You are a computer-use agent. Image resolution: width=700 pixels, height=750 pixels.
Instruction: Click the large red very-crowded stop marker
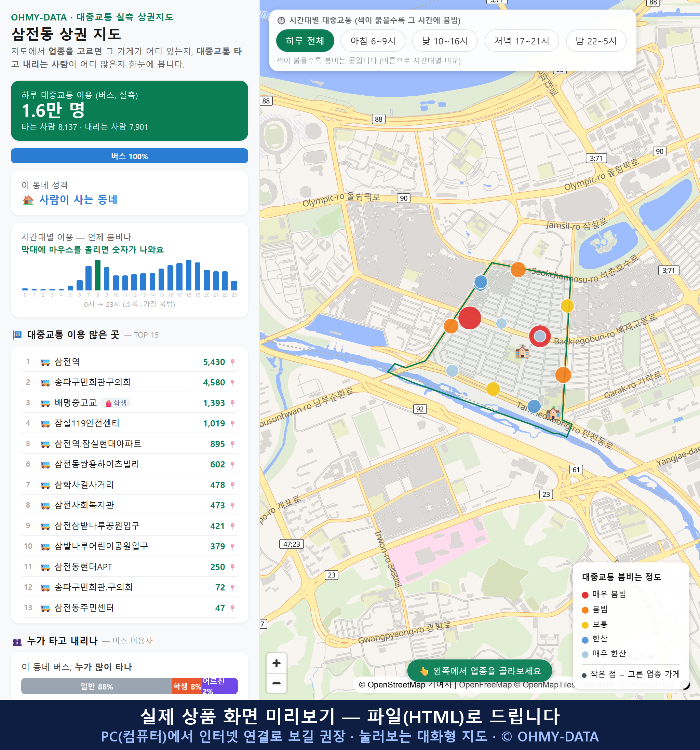pos(470,318)
